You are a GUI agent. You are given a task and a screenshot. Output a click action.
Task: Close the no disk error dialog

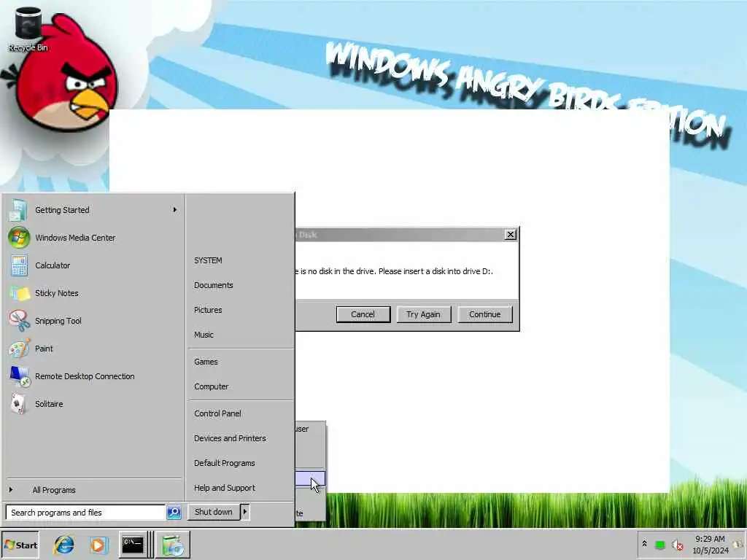point(510,234)
